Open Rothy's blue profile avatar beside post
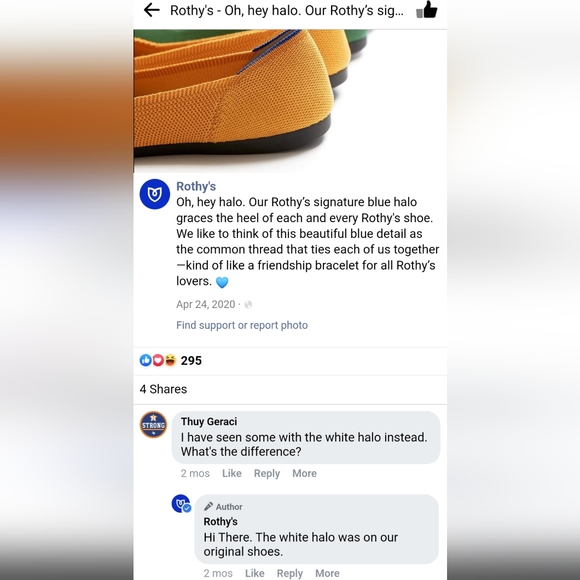Image resolution: width=580 pixels, height=580 pixels. [x=155, y=194]
